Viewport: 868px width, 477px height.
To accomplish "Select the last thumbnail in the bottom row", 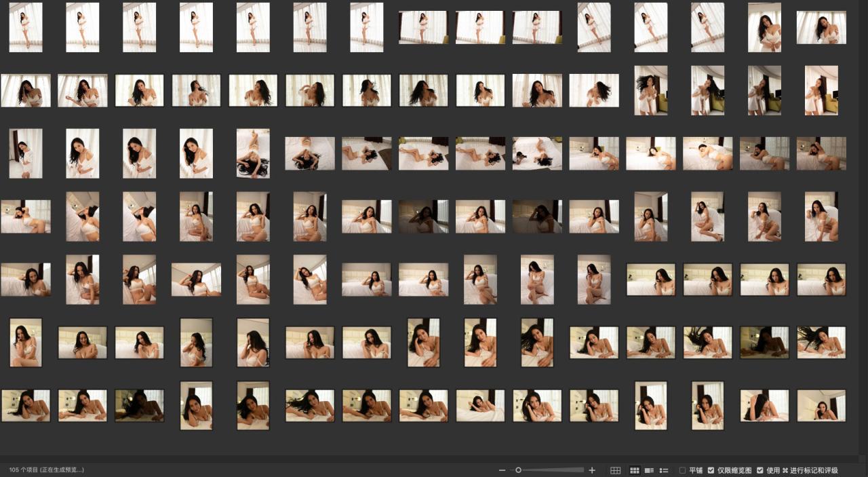I will 821,406.
